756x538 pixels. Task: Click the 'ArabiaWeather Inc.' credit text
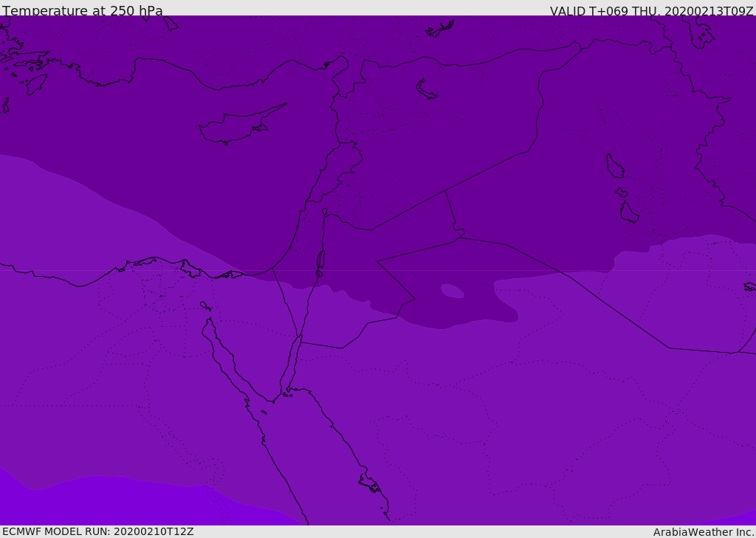coord(704,532)
